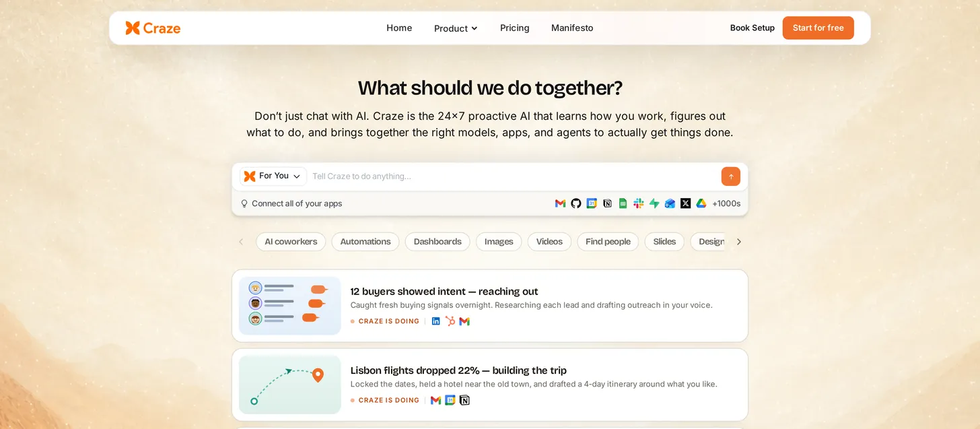Click the Craze icon inside the For You selector
980x429 pixels.
[x=250, y=176]
